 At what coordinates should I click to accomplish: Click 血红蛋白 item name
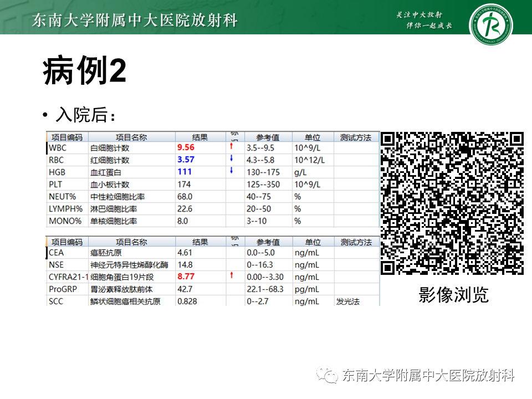105,172
